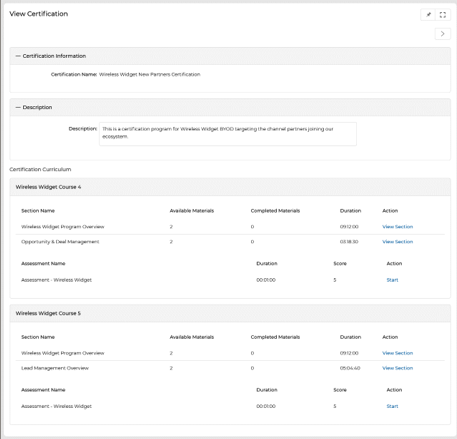This screenshot has width=457, height=439.
Task: Click the pin icon in View Certification header
Action: (x=428, y=15)
